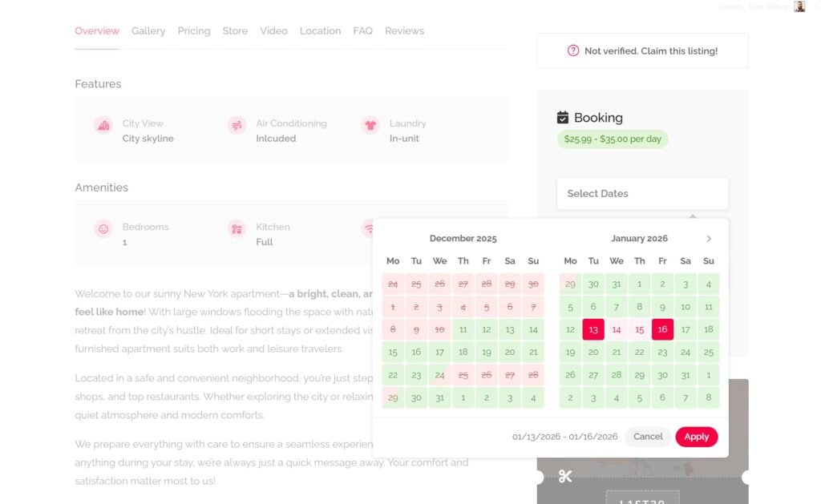The height and width of the screenshot is (504, 821).
Task: Choose January 22 in the calendar
Action: pyautogui.click(x=640, y=352)
